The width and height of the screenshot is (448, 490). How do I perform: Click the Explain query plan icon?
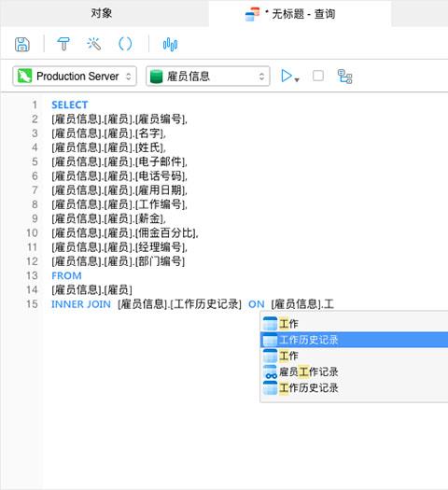point(345,77)
